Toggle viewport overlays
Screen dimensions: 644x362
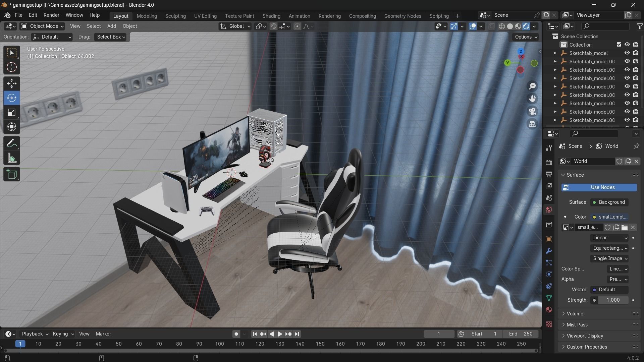click(473, 26)
